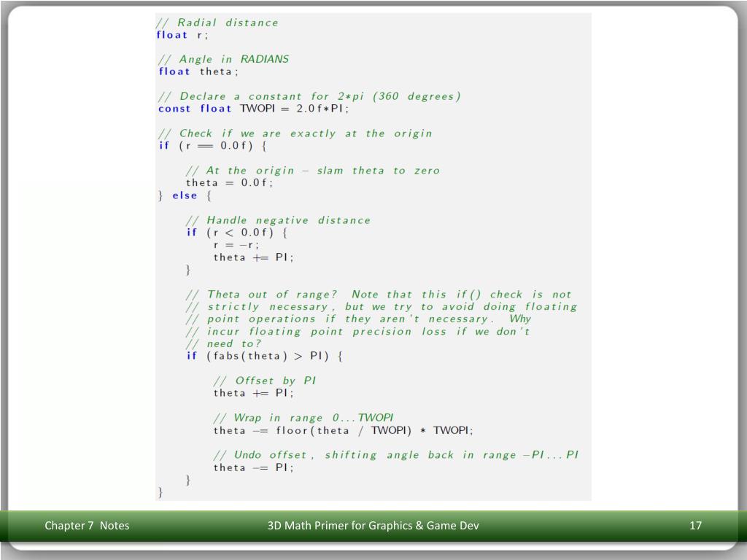
Task: Click the line 'if (r < 0.0f) {'
Action: [x=237, y=233]
